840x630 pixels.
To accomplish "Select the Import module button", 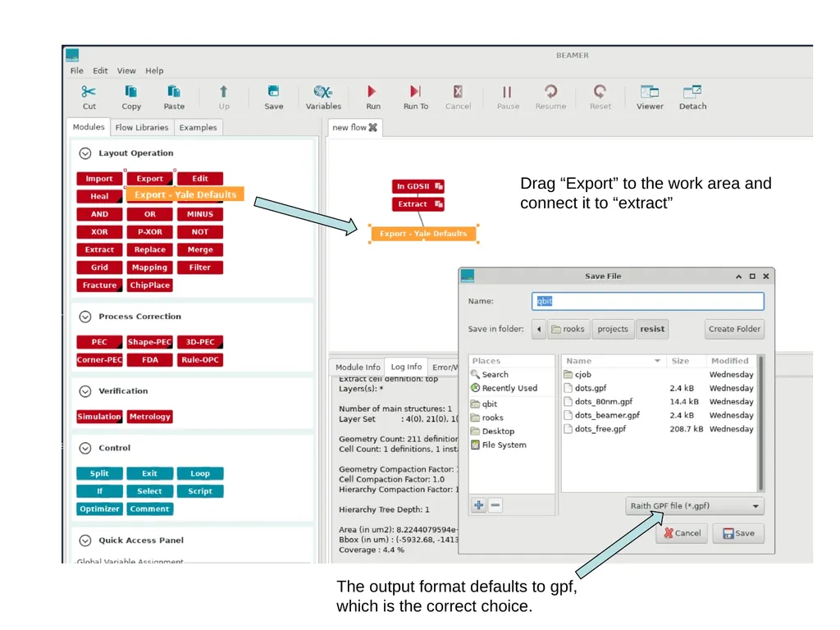I will tap(99, 178).
